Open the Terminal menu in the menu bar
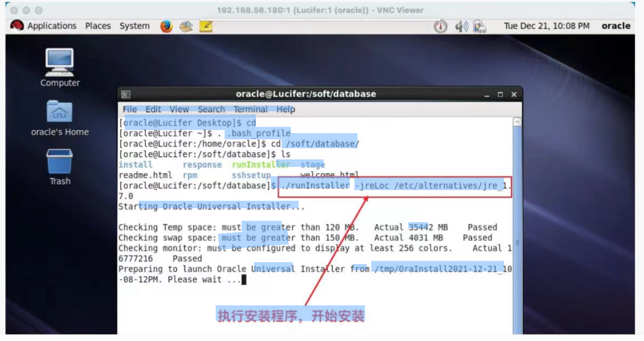This screenshot has width=644, height=341. [x=250, y=109]
